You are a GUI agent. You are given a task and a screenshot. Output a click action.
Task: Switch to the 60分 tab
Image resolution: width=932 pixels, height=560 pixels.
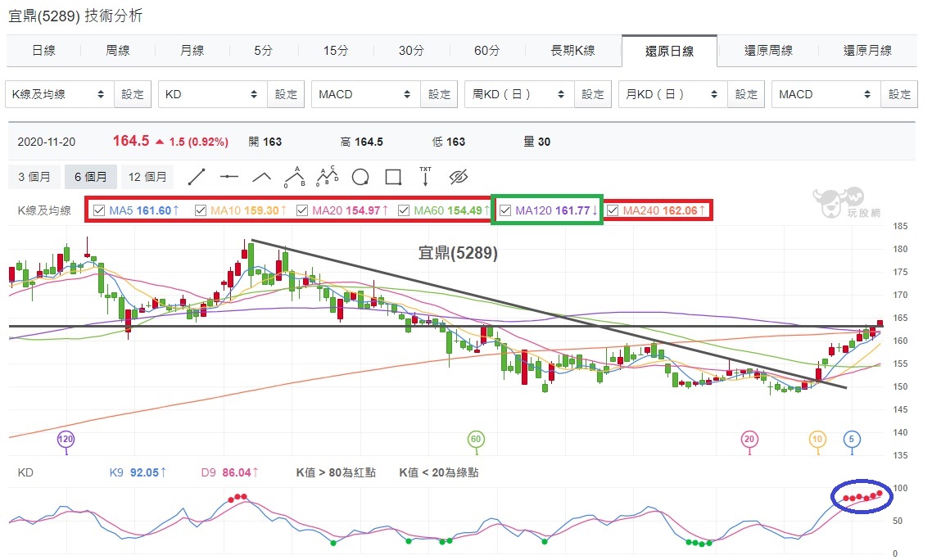[486, 51]
